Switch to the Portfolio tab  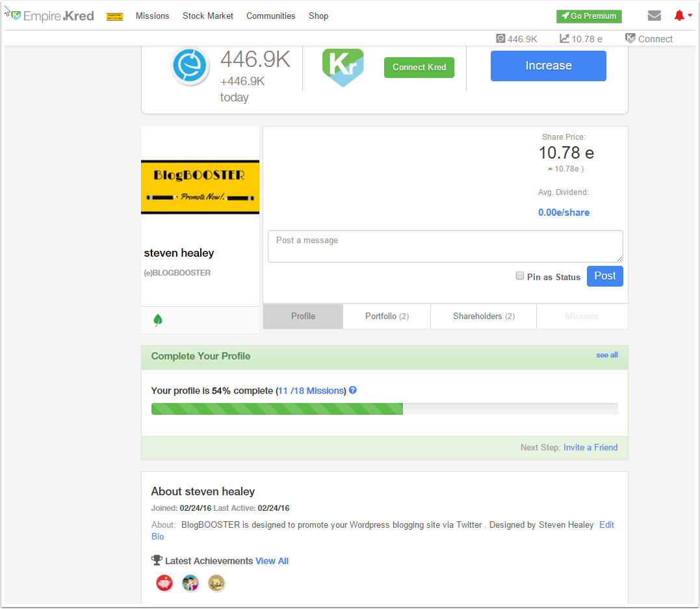(387, 317)
